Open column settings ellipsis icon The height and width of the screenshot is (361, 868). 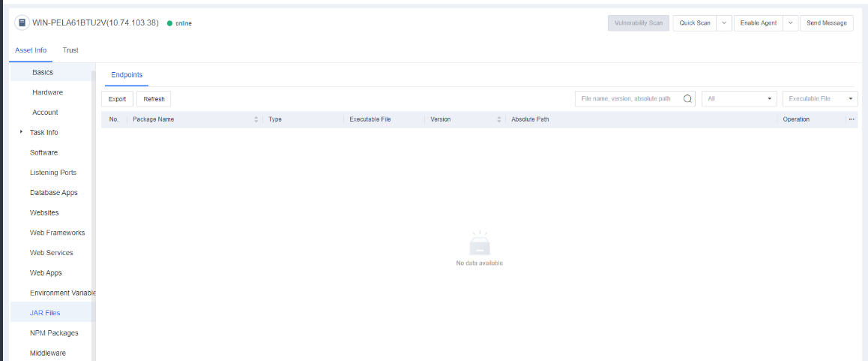point(852,119)
